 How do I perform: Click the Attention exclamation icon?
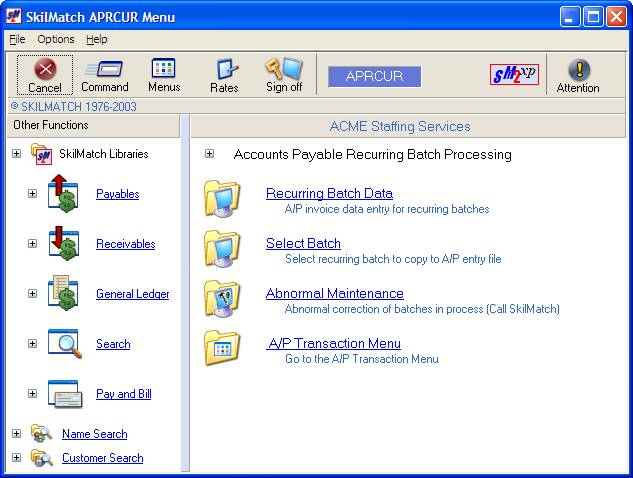tap(579, 69)
